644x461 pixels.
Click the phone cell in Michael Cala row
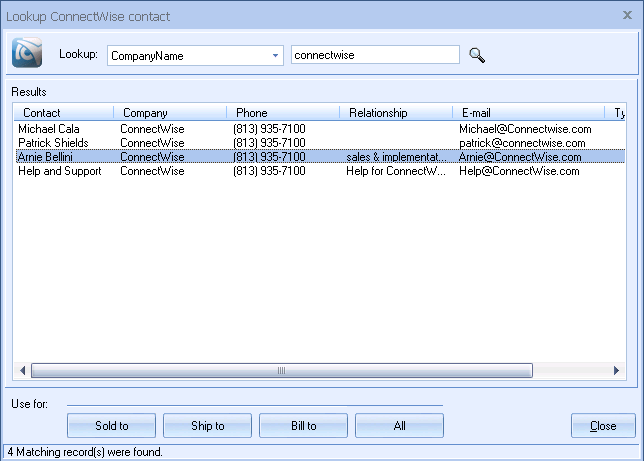269,129
